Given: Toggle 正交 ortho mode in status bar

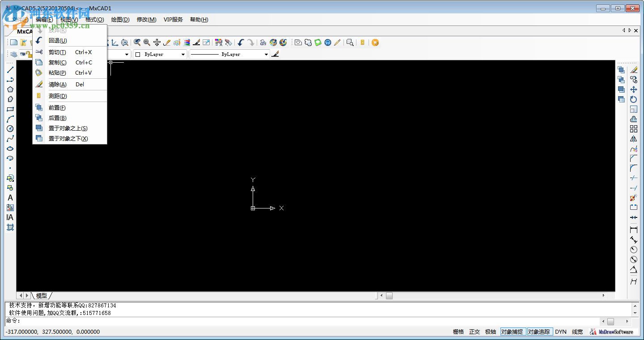Looking at the screenshot, I should (475, 332).
